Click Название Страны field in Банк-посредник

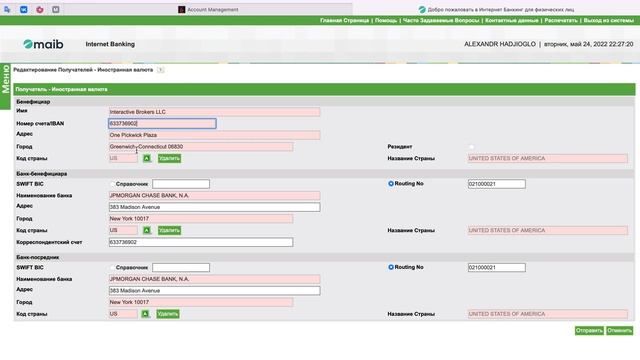point(548,314)
